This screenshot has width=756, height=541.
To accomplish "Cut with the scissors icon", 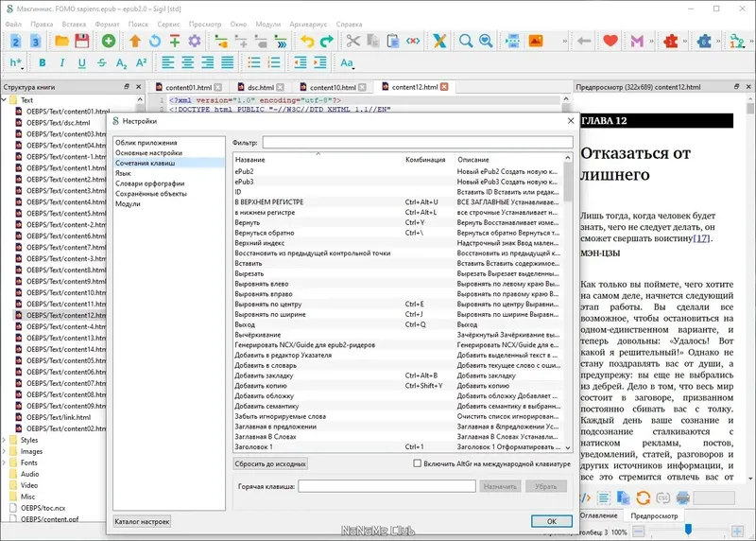I will point(352,42).
